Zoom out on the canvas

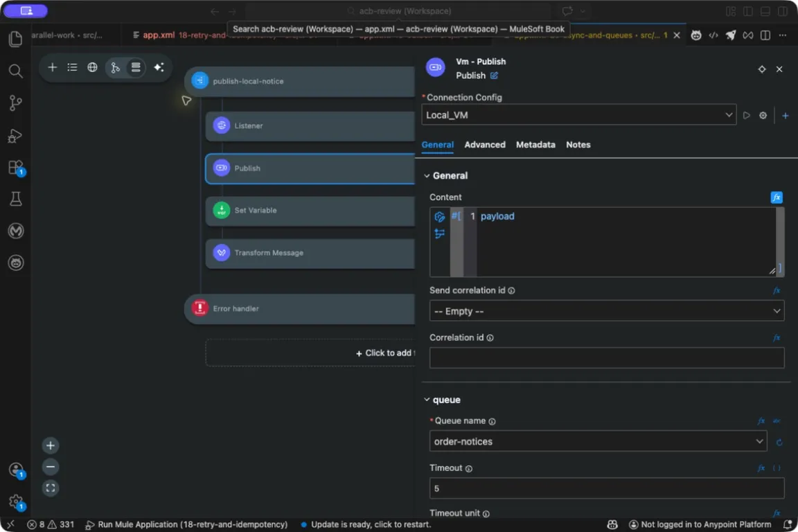(51, 467)
